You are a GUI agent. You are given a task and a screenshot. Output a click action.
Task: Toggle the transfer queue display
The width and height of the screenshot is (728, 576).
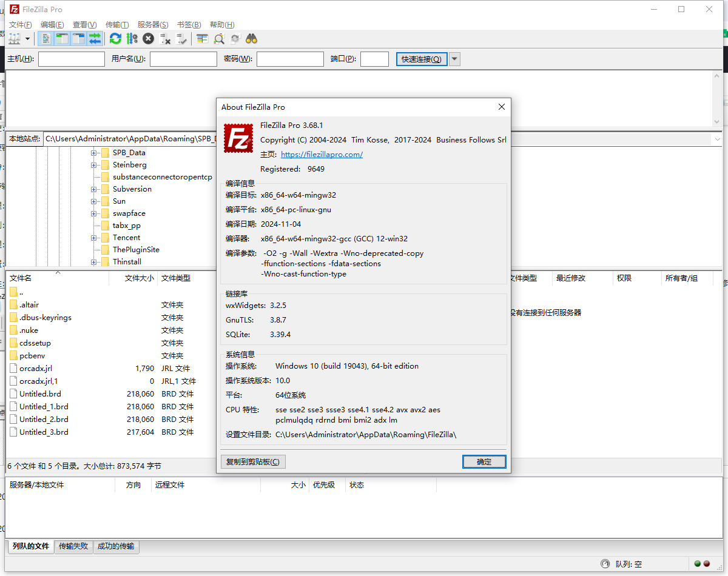pyautogui.click(x=95, y=39)
